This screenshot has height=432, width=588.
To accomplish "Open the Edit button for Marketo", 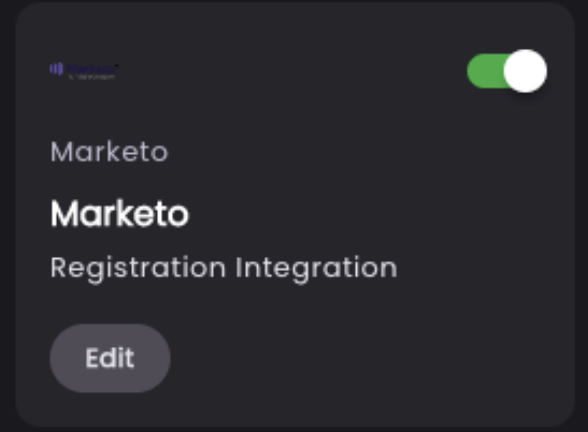I will pyautogui.click(x=110, y=358).
